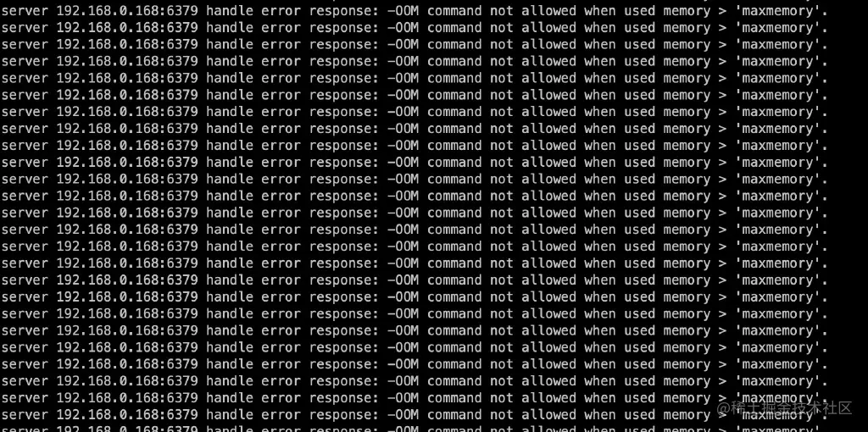
Task: Click 'command' in the cut-off bottom line
Action: click(454, 429)
